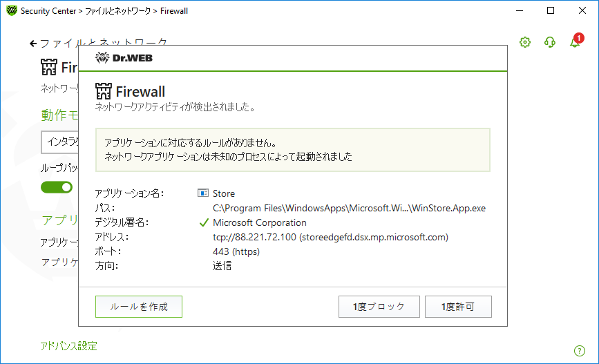Toggle the loopback green switch off
This screenshot has width=599, height=364.
coord(57,187)
